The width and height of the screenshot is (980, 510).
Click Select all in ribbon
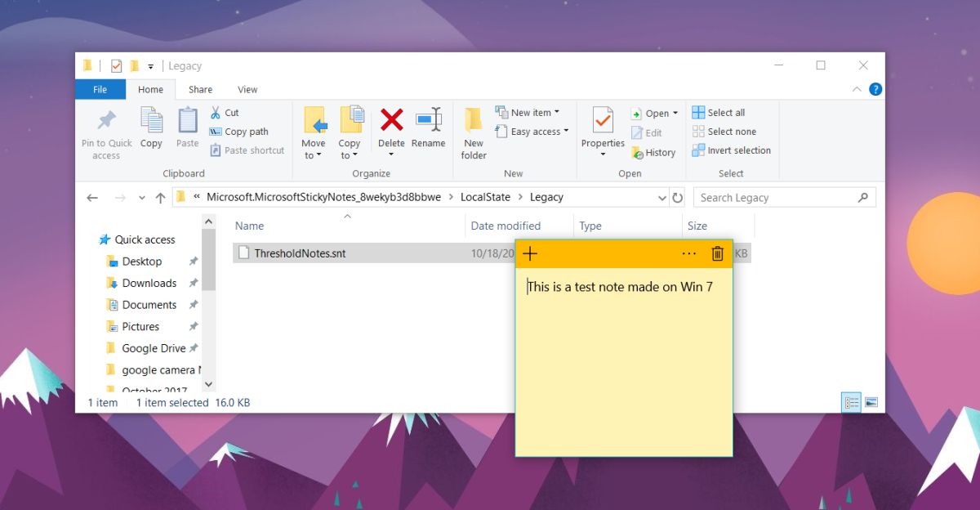coord(719,113)
